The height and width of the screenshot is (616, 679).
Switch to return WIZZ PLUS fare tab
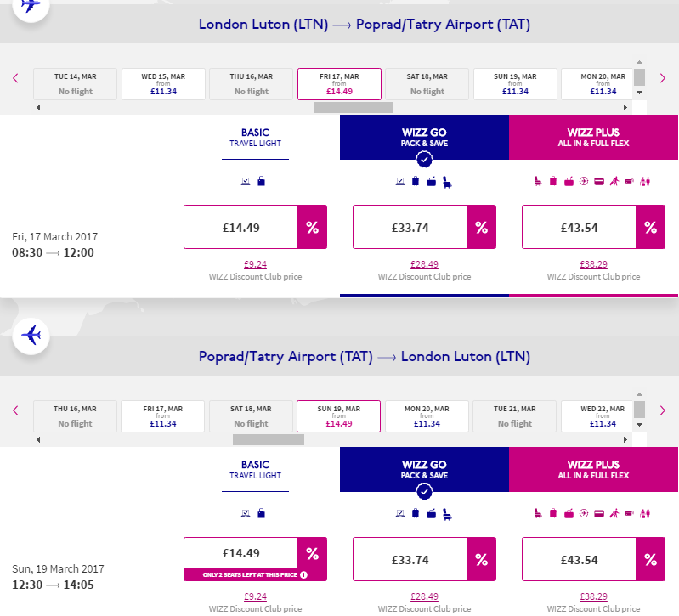(x=593, y=470)
